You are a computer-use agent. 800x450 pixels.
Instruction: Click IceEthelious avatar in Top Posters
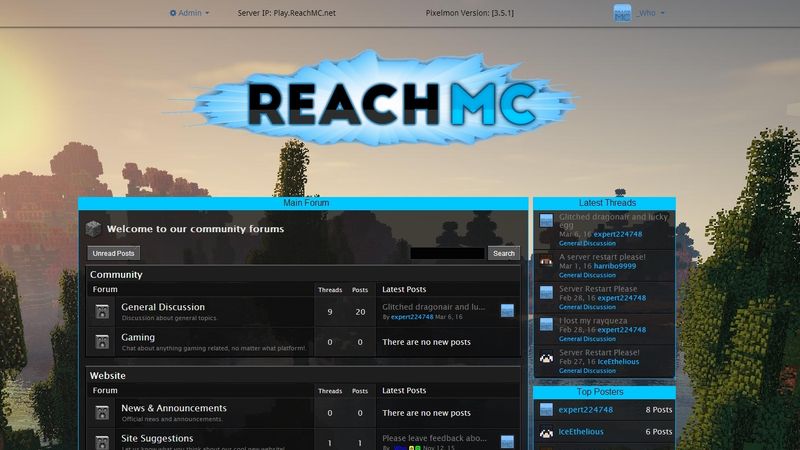(546, 433)
